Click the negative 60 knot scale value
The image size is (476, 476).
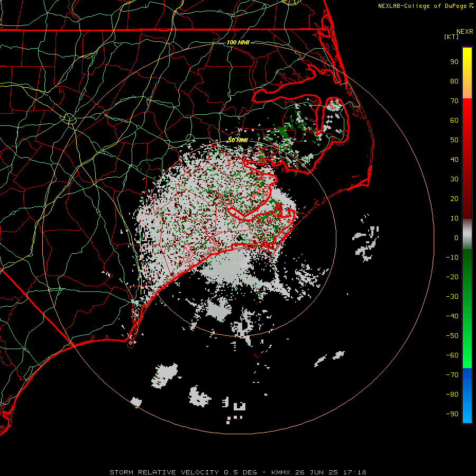(452, 355)
